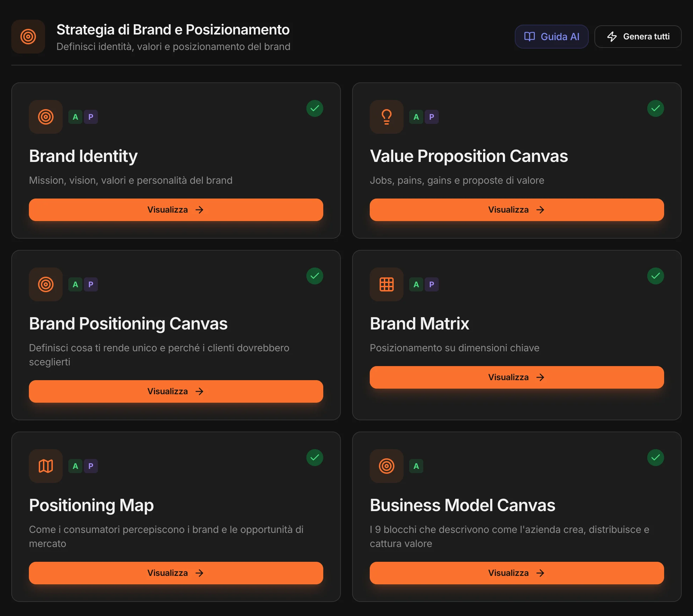Open Visualizza for Value Proposition Canvas
The width and height of the screenshot is (693, 616).
pos(517,210)
